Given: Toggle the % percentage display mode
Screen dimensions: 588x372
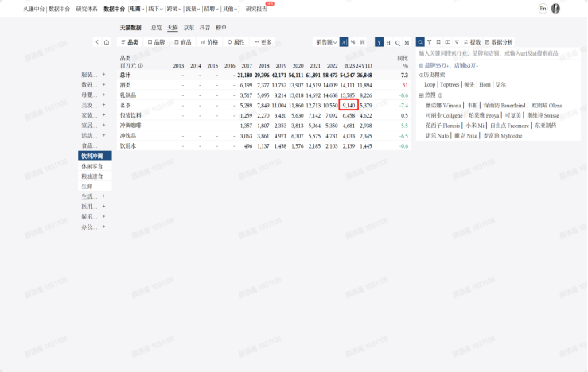Looking at the screenshot, I should tap(352, 41).
